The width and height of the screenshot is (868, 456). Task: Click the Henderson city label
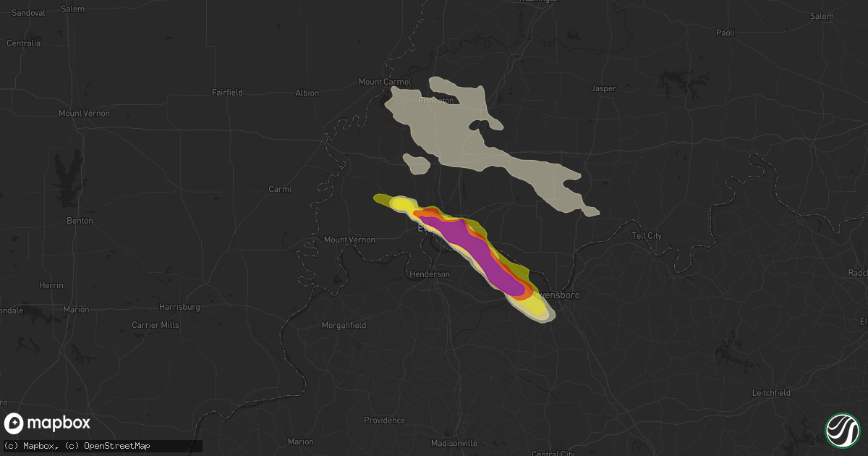[430, 274]
